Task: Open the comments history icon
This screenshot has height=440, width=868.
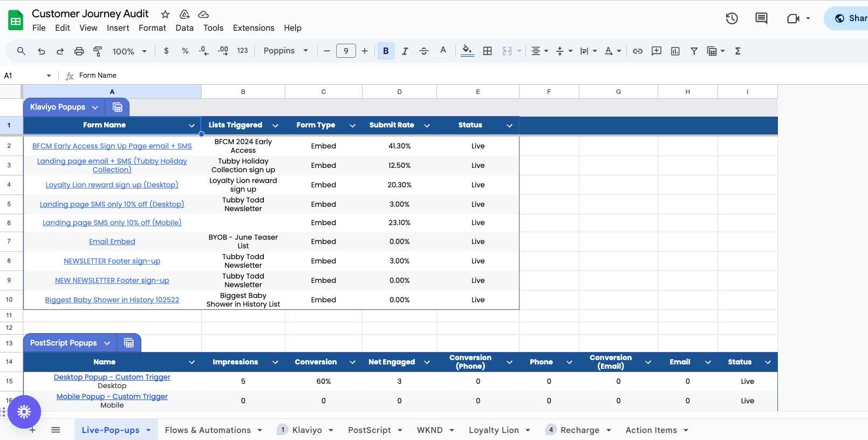Action: (x=761, y=18)
